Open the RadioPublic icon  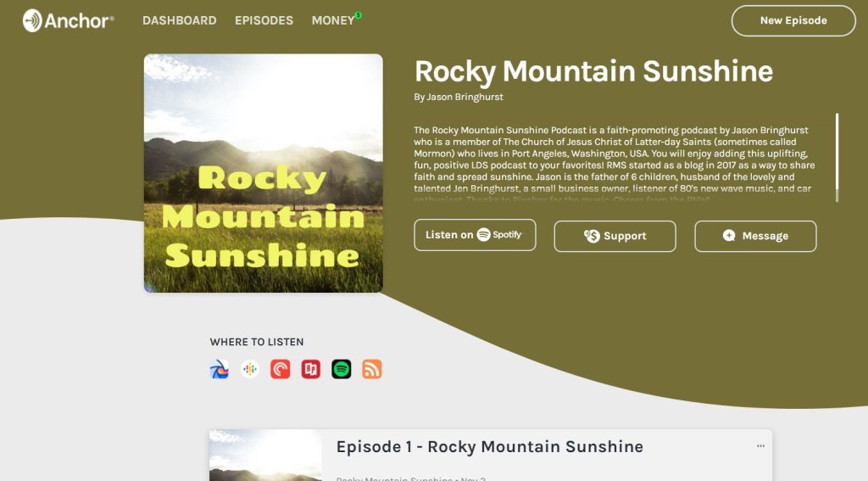[311, 369]
